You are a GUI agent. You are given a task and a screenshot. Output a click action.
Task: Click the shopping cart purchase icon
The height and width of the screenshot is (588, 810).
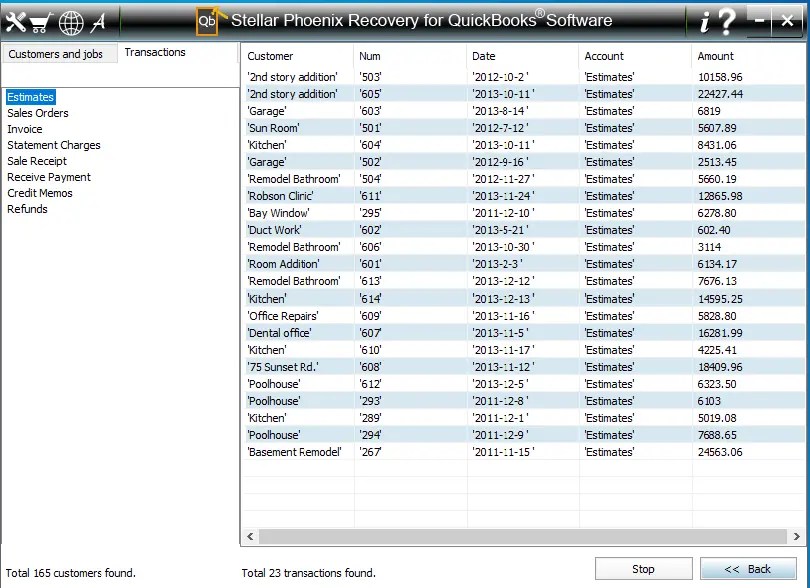(x=42, y=21)
